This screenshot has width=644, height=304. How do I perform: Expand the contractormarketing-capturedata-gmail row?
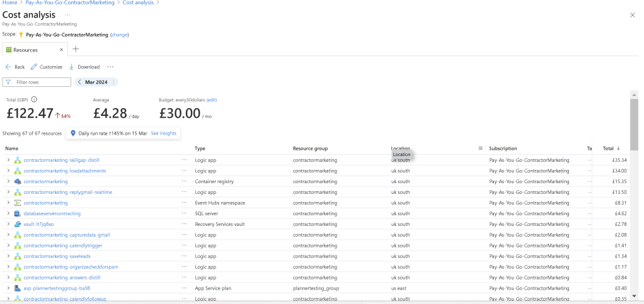click(8, 235)
